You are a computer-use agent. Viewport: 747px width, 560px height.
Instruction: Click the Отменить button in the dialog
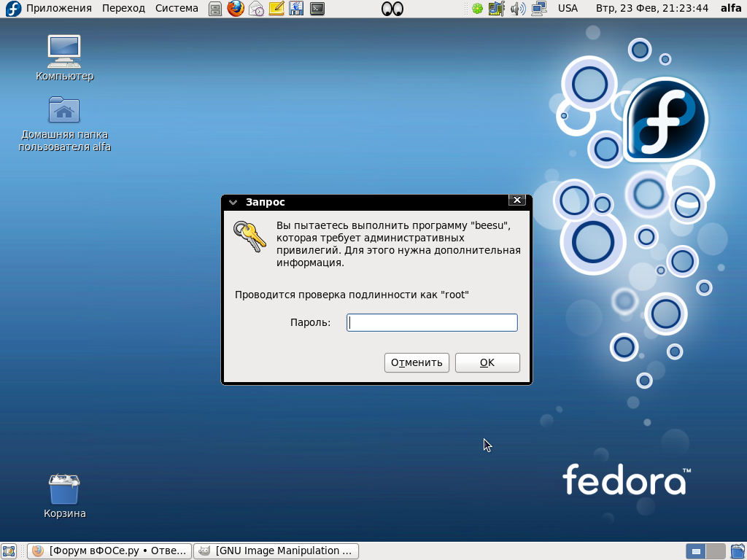[417, 362]
